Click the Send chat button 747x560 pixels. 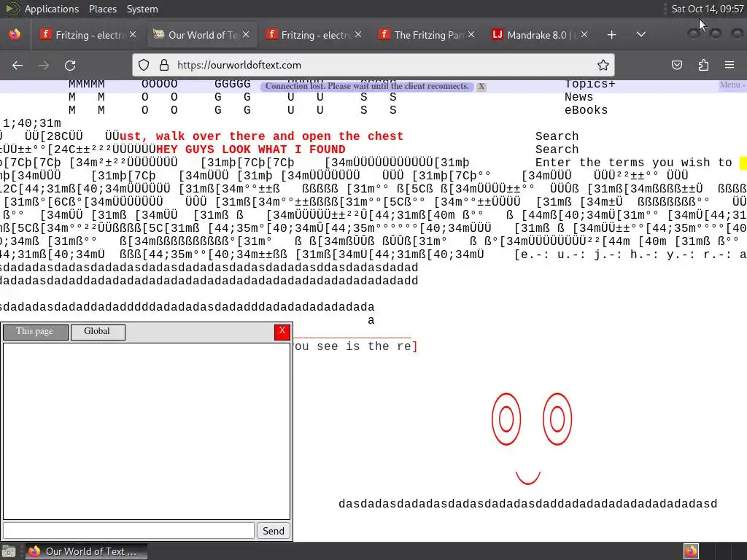pos(274,531)
